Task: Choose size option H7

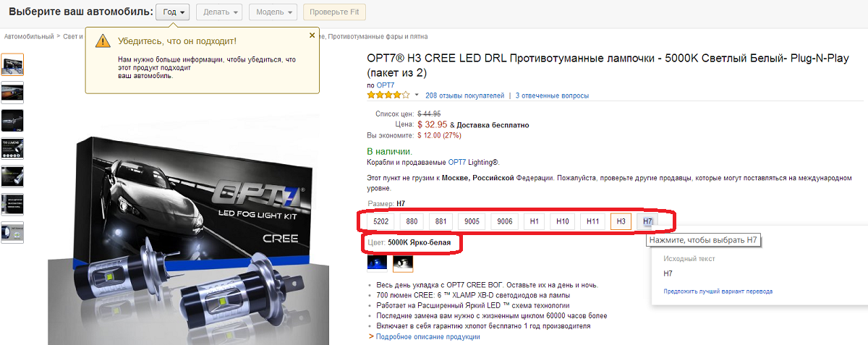Action: (x=647, y=221)
